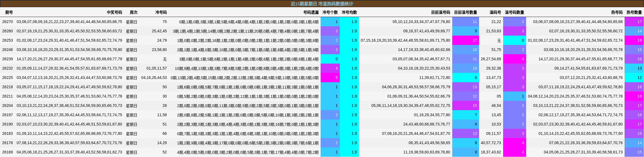Select period number 26169
The width and height of the screenshot is (644, 157).
point(7,152)
